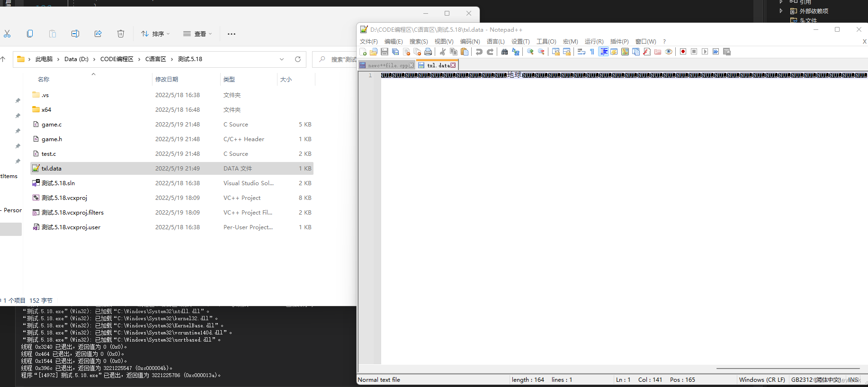
Task: Click the Cut scissors icon in Notepad++
Action: point(442,52)
